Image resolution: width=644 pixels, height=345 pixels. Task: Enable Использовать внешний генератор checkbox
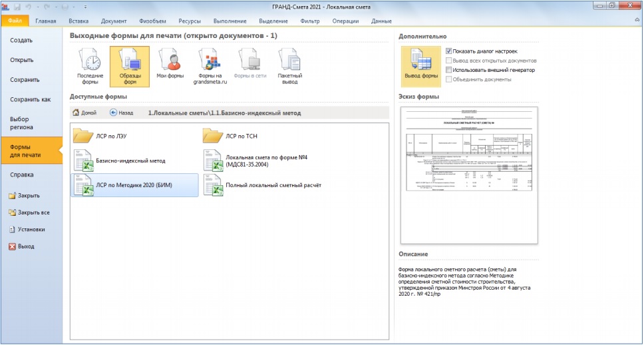[x=449, y=70]
